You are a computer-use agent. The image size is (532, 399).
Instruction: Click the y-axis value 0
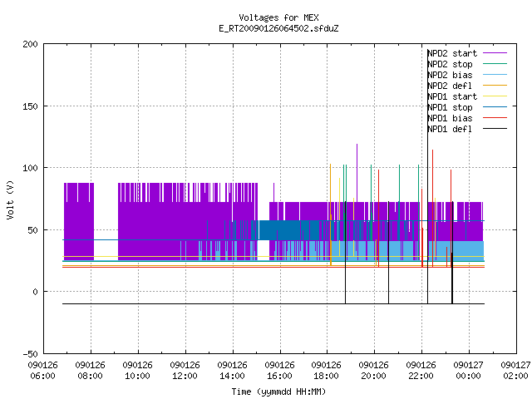tap(35, 292)
